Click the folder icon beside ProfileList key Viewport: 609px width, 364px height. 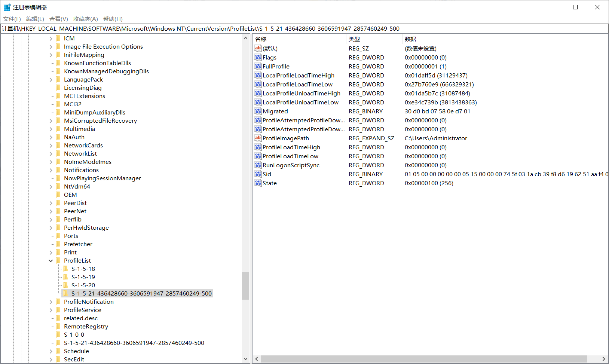click(58, 260)
